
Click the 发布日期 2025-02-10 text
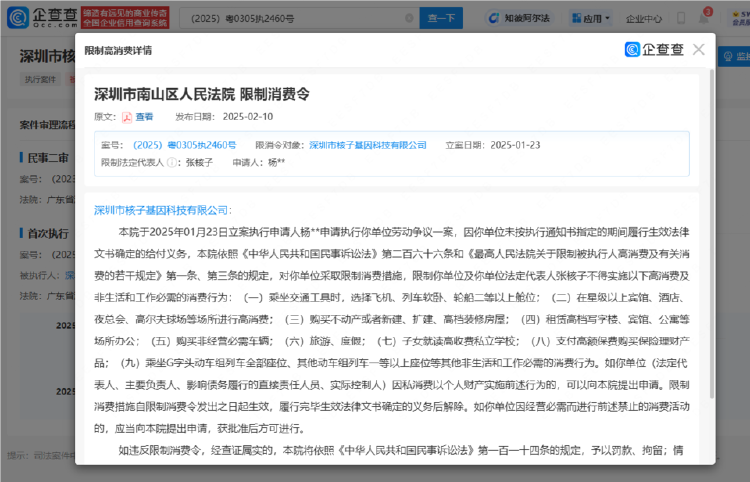click(x=224, y=117)
